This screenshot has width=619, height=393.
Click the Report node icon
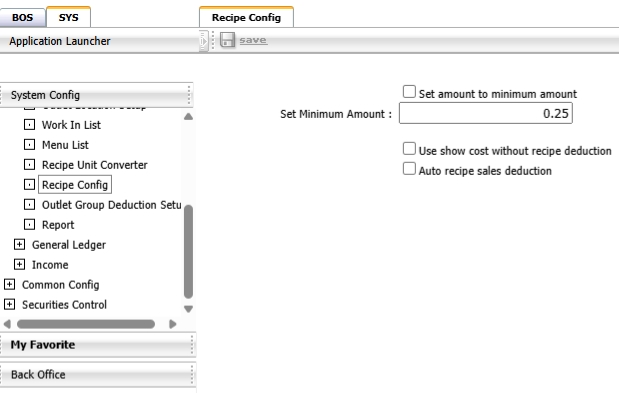(29, 225)
